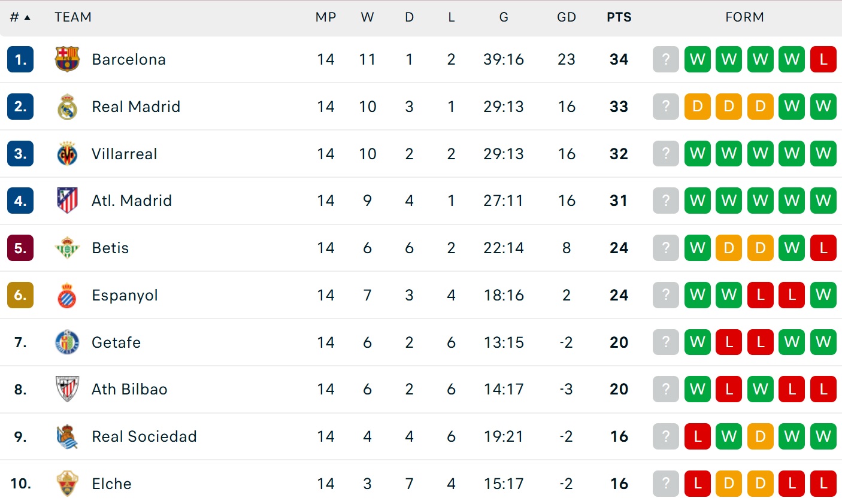Screen dimensions: 842x504
Task: Sort standings by PTS column header
Action: tap(619, 17)
